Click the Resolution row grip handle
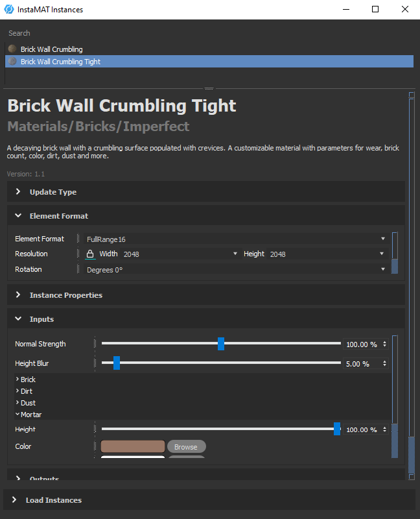The image size is (420, 519). 78,254
